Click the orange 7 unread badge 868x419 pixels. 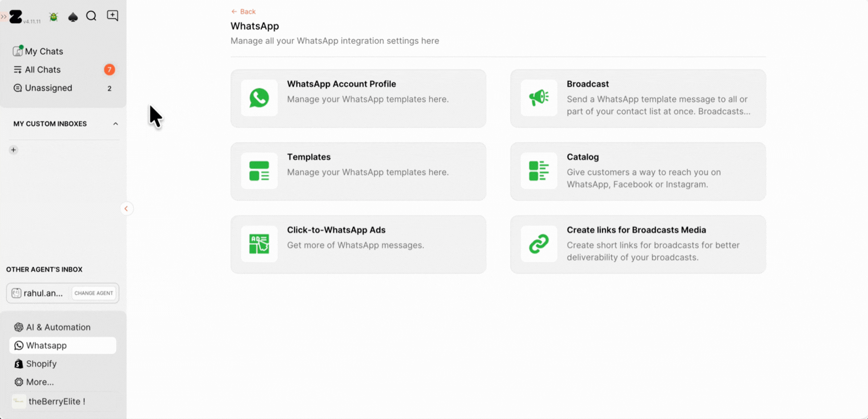pyautogui.click(x=109, y=69)
